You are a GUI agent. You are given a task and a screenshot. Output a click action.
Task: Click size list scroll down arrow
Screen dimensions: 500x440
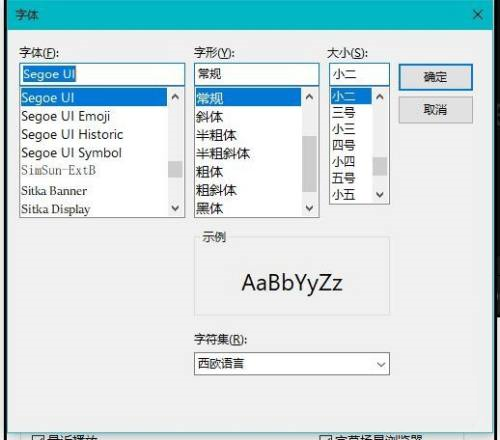tap(380, 194)
